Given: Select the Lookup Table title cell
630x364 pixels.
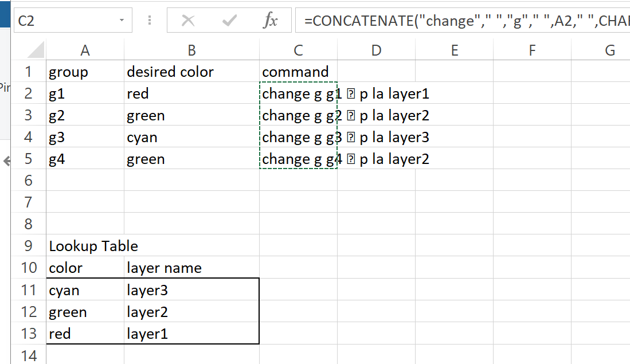Looking at the screenshot, I should tap(85, 246).
